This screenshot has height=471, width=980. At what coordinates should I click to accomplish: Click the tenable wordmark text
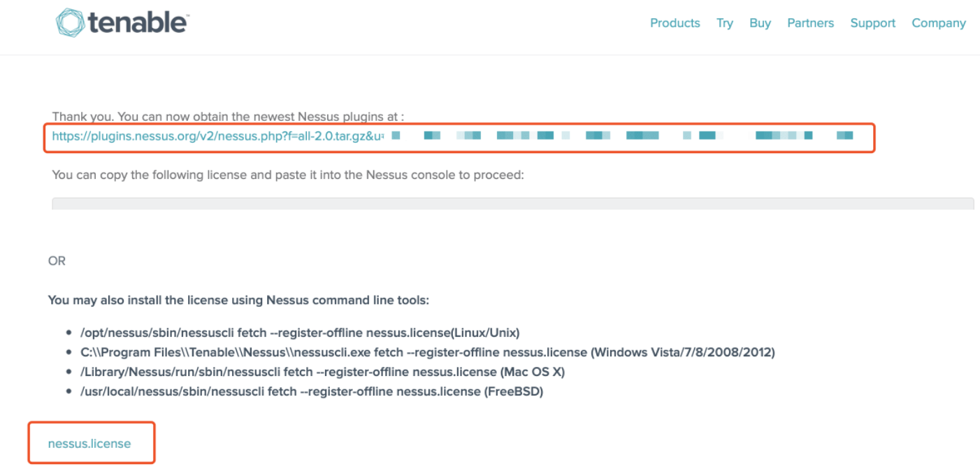pyautogui.click(x=138, y=23)
